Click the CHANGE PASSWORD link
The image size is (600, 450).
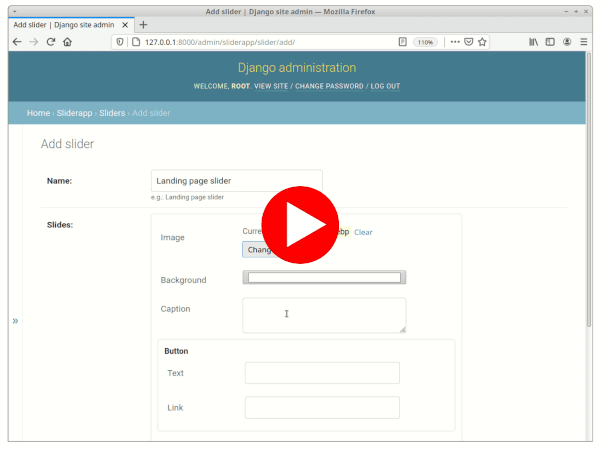tap(329, 86)
